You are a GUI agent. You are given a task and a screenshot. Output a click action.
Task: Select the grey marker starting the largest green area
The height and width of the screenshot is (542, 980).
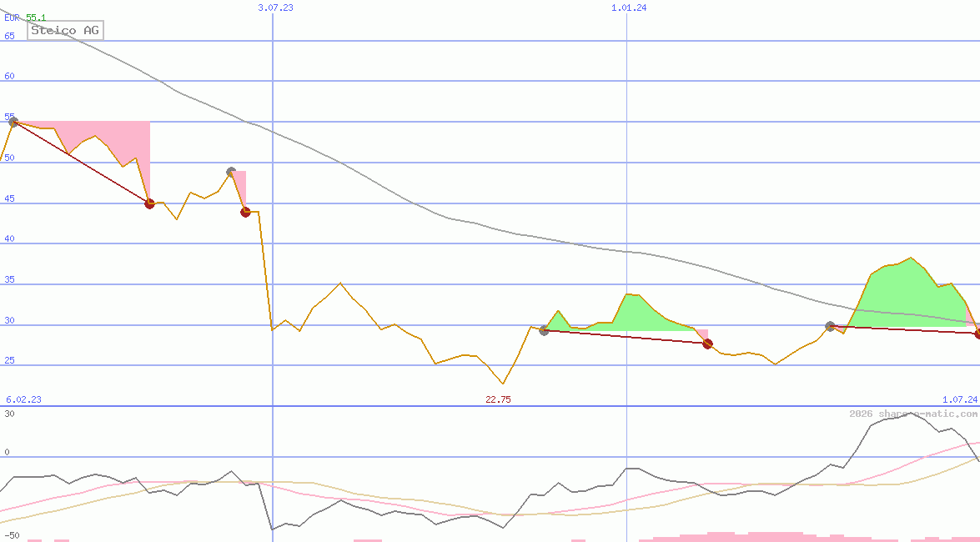pos(830,326)
